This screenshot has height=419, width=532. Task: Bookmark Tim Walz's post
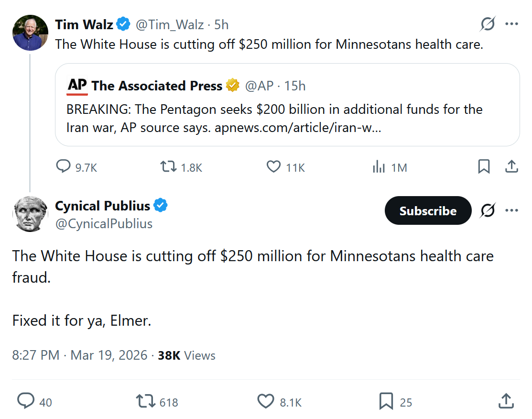coord(484,166)
